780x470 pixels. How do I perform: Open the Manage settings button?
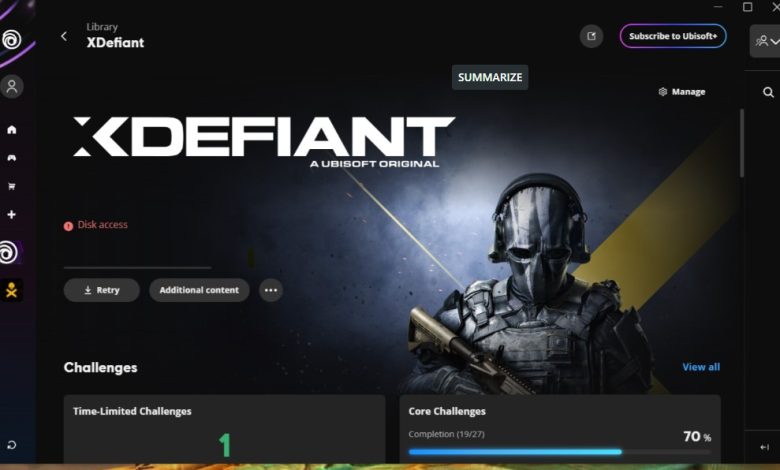682,92
